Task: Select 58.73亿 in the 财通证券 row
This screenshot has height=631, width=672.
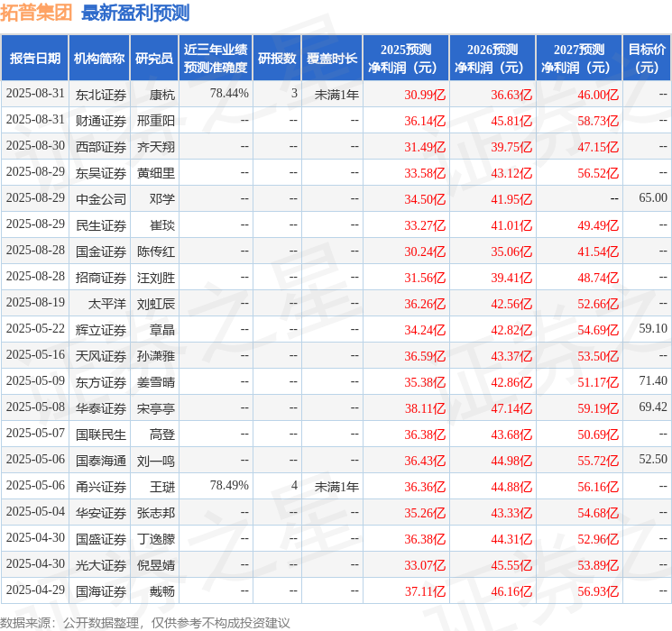Action: (x=598, y=121)
